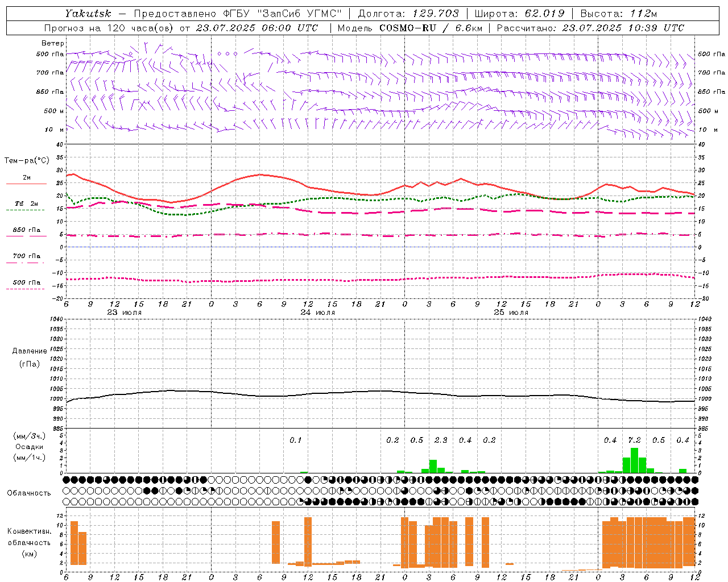The image size is (728, 582).
Task: Click the Осадки precipitation label
Action: tap(30, 447)
